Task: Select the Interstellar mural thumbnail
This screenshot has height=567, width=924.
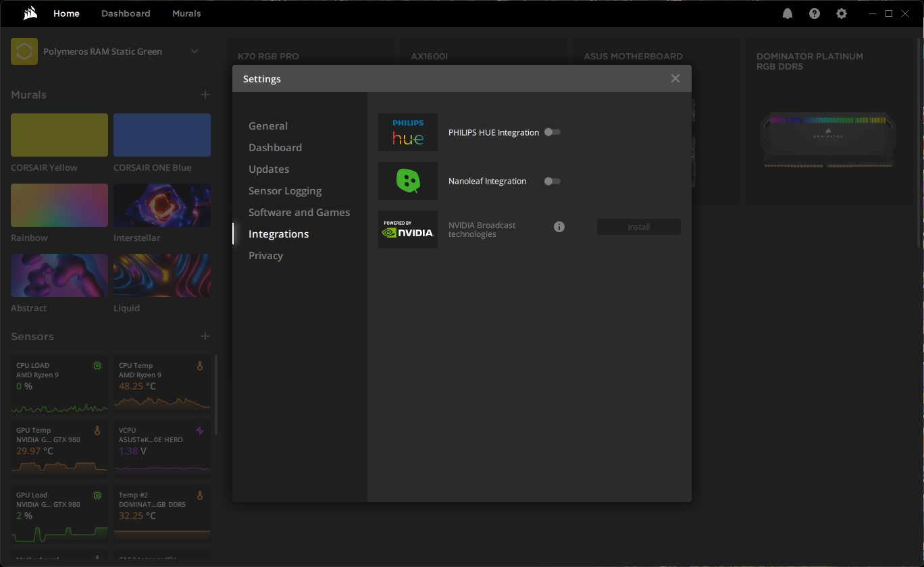Action: click(x=162, y=205)
